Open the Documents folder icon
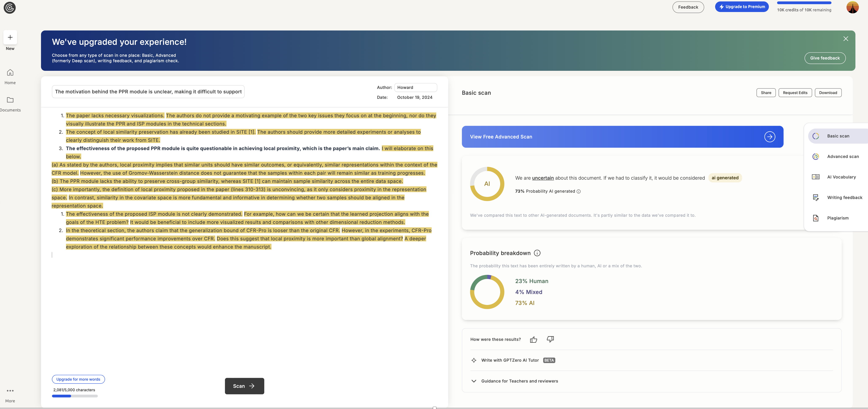 [x=10, y=100]
